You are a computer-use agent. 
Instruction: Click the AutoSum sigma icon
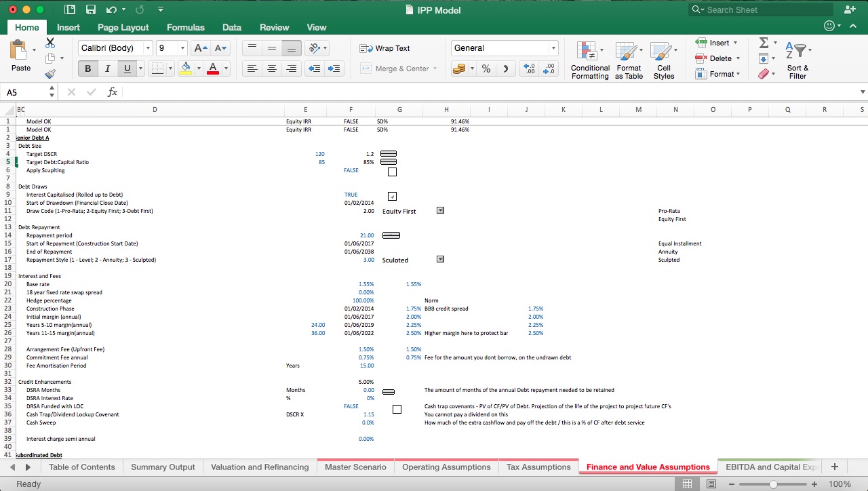pyautogui.click(x=763, y=42)
